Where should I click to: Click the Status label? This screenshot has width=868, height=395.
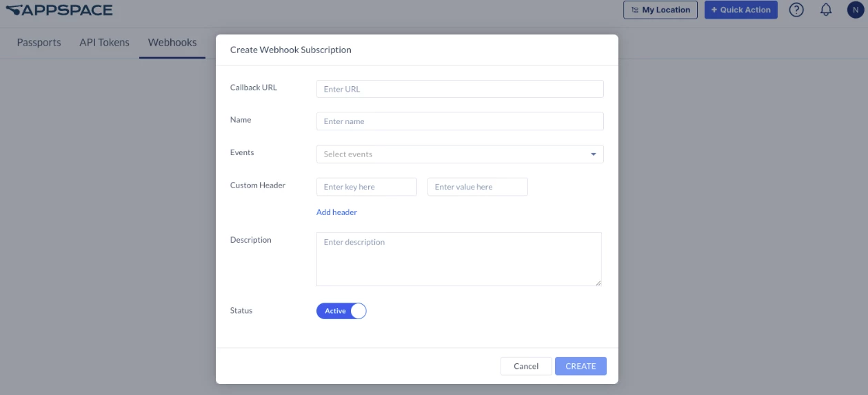click(x=241, y=310)
